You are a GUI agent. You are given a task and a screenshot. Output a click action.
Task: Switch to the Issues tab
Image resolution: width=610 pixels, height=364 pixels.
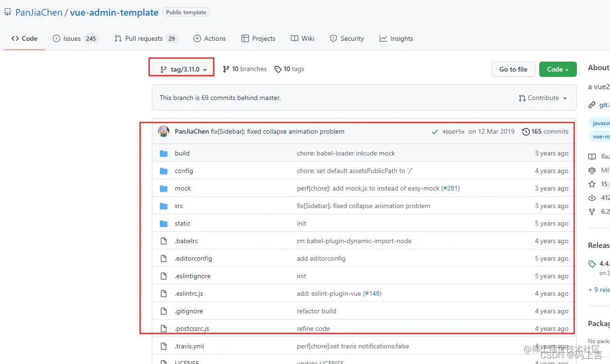coord(75,38)
